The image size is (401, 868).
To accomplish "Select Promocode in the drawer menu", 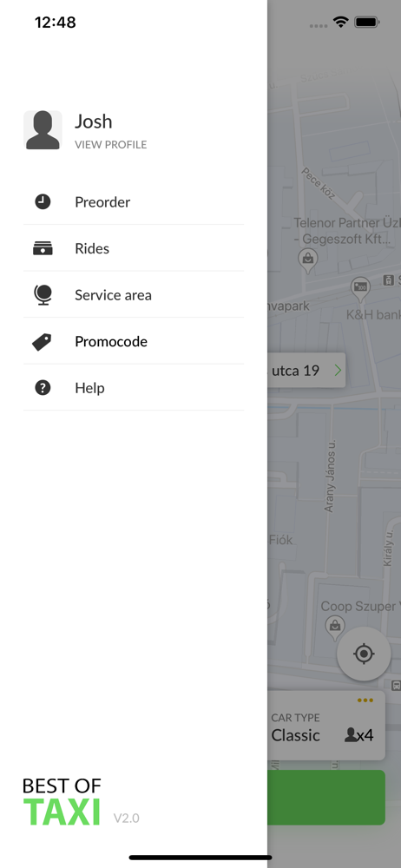I will (134, 341).
